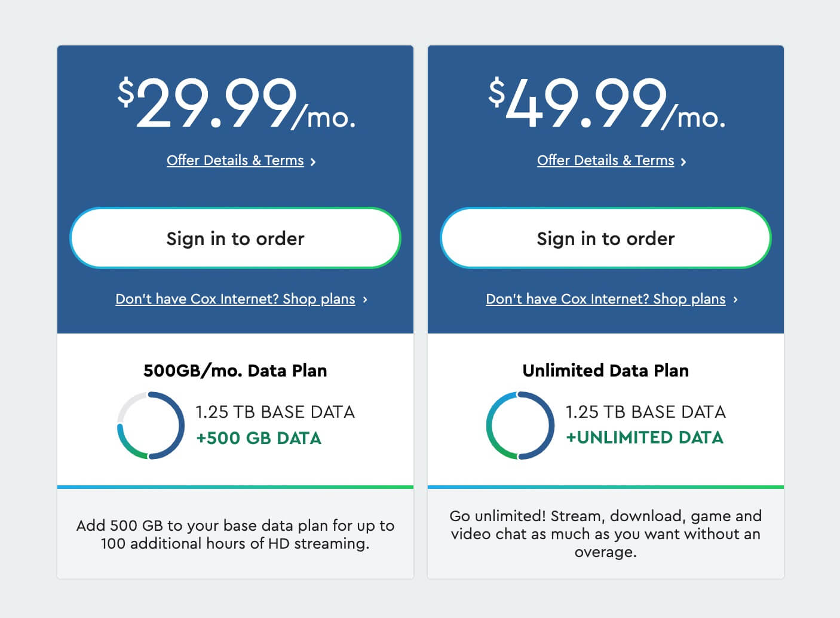Click chevron after $49.99 Offer Details & Terms
Image resolution: width=840 pixels, height=618 pixels.
[x=683, y=161]
